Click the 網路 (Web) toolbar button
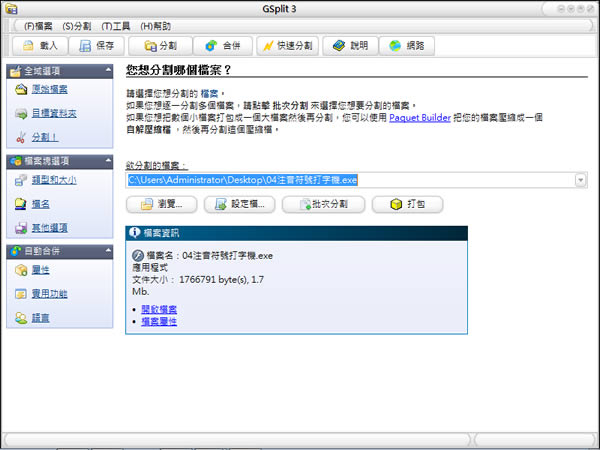The height and width of the screenshot is (450, 600). coord(407,46)
